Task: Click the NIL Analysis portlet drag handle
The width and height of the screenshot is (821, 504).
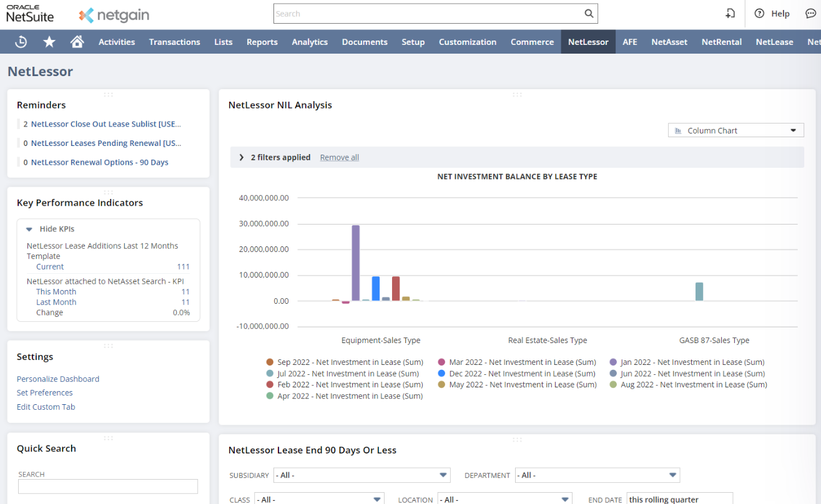Action: point(517,95)
